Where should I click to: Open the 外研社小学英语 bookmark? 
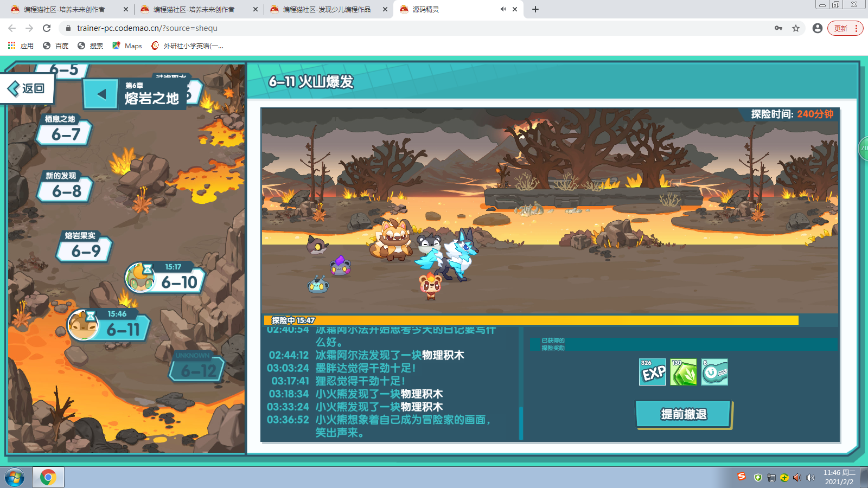click(188, 46)
